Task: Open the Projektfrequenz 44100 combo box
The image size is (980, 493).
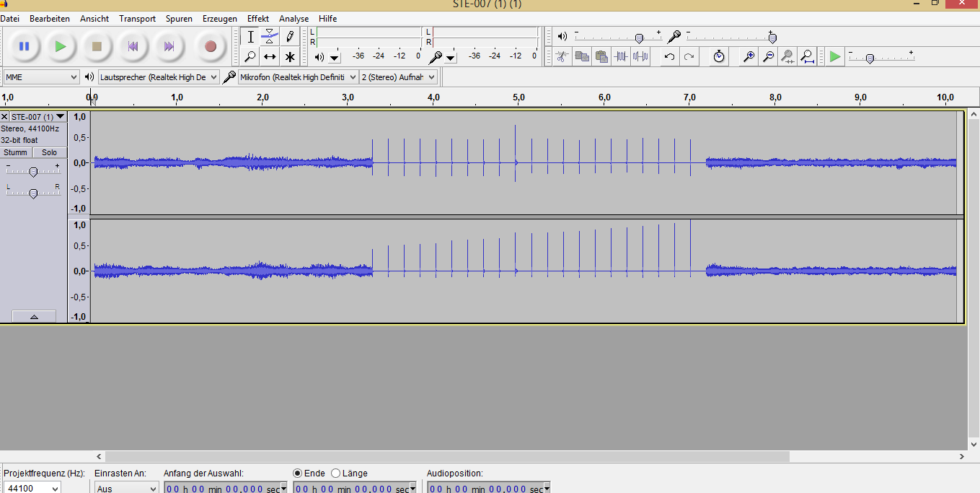Action: pos(32,488)
